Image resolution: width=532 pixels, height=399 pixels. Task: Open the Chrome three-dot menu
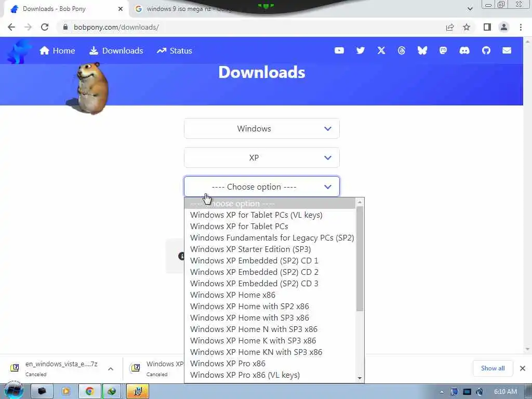tap(521, 27)
